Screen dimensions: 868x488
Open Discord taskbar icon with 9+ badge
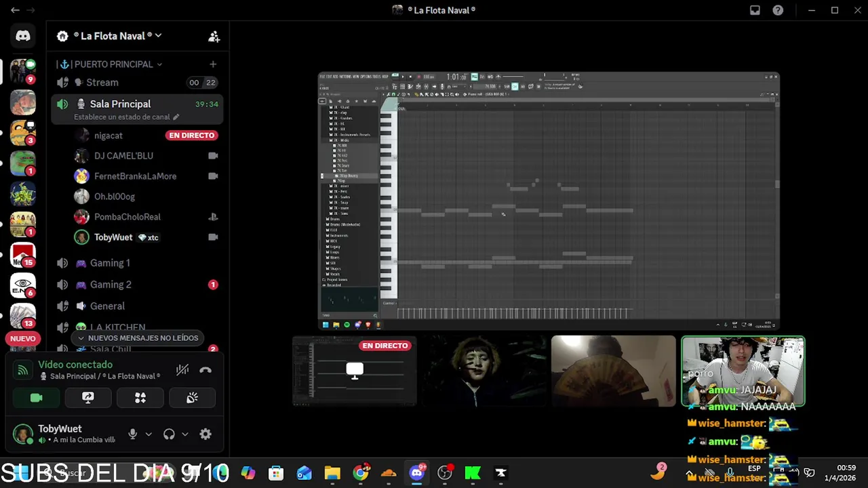[417, 473]
